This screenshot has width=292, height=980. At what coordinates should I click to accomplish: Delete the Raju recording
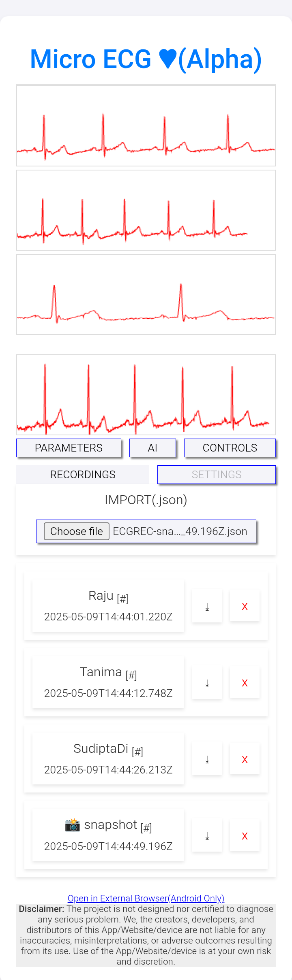pos(245,606)
